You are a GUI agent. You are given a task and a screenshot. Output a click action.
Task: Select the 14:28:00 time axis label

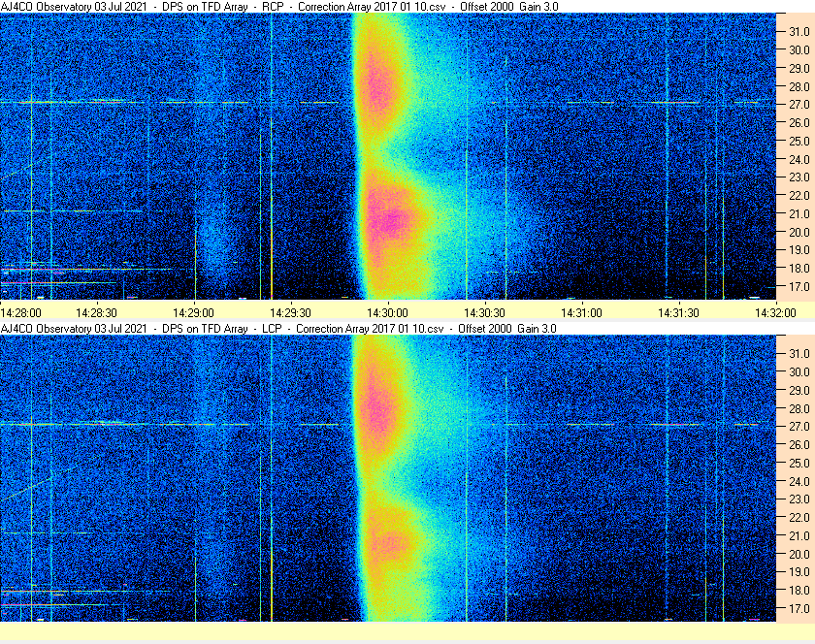20,313
